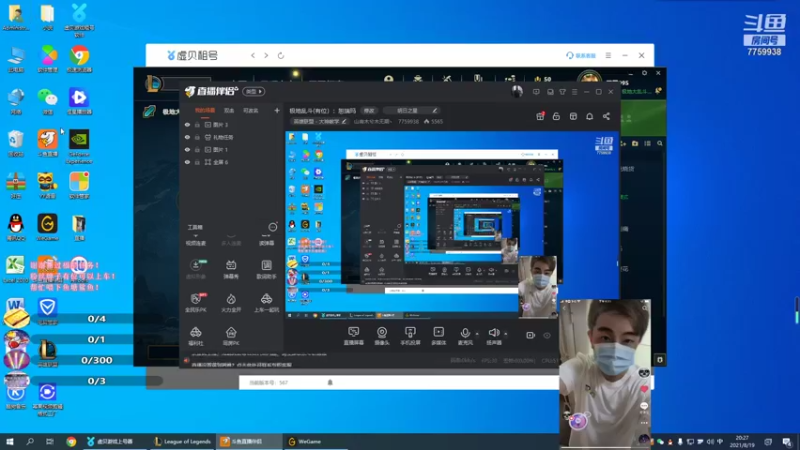The height and width of the screenshot is (450, 800).
Task: Hide the 图片 1 layer with its eye icon
Action: click(187, 149)
